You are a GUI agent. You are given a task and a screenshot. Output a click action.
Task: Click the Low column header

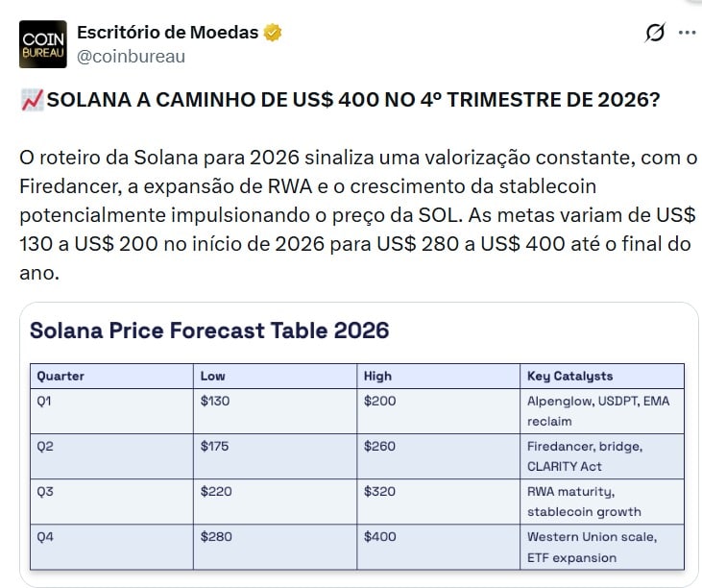[x=212, y=376]
